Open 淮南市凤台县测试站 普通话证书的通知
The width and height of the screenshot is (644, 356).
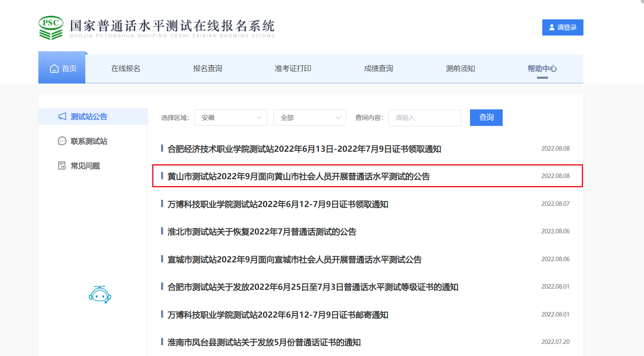(x=264, y=342)
